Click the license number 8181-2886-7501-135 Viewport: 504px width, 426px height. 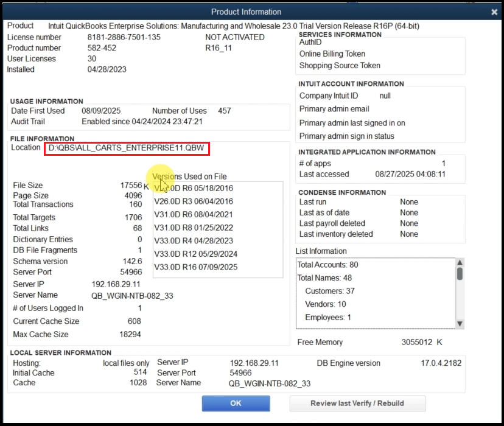click(124, 37)
